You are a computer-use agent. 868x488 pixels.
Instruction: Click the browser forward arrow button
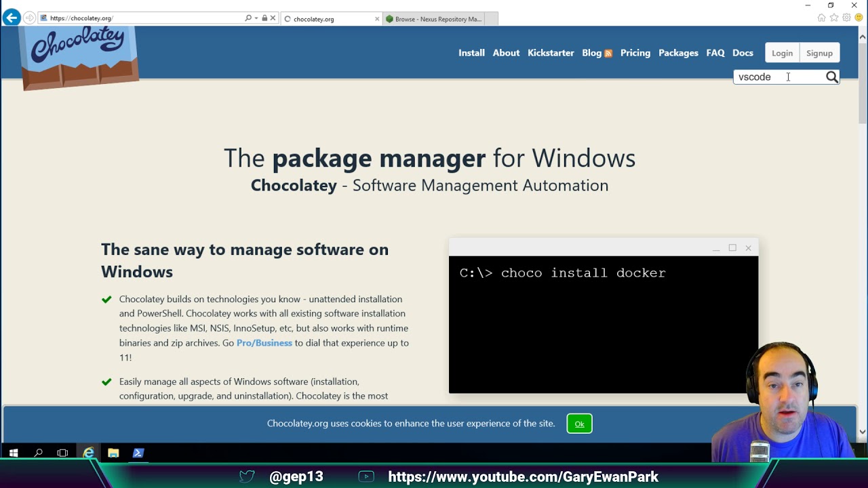point(30,18)
